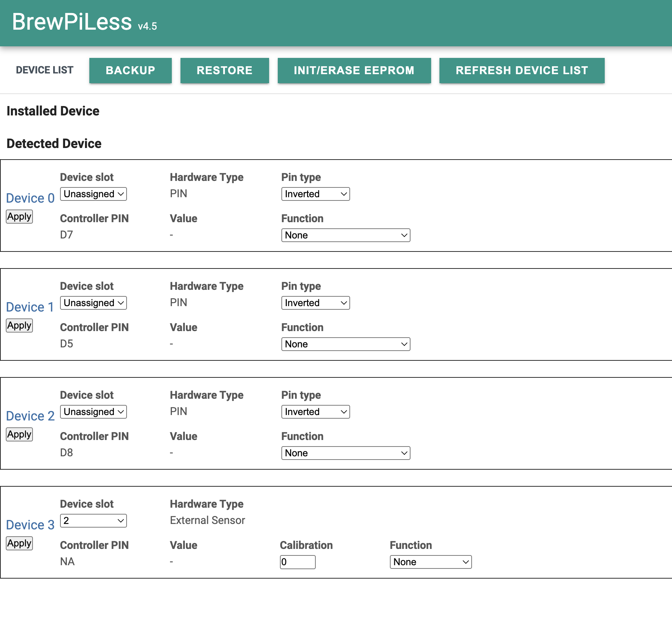Open Device 1 slot dropdown
Viewport: 672px width, 626px height.
[x=93, y=303]
